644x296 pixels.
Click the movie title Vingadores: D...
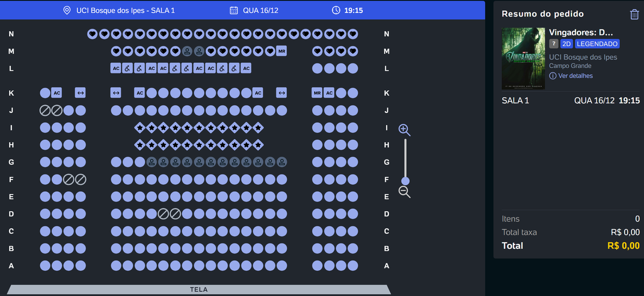(x=581, y=32)
